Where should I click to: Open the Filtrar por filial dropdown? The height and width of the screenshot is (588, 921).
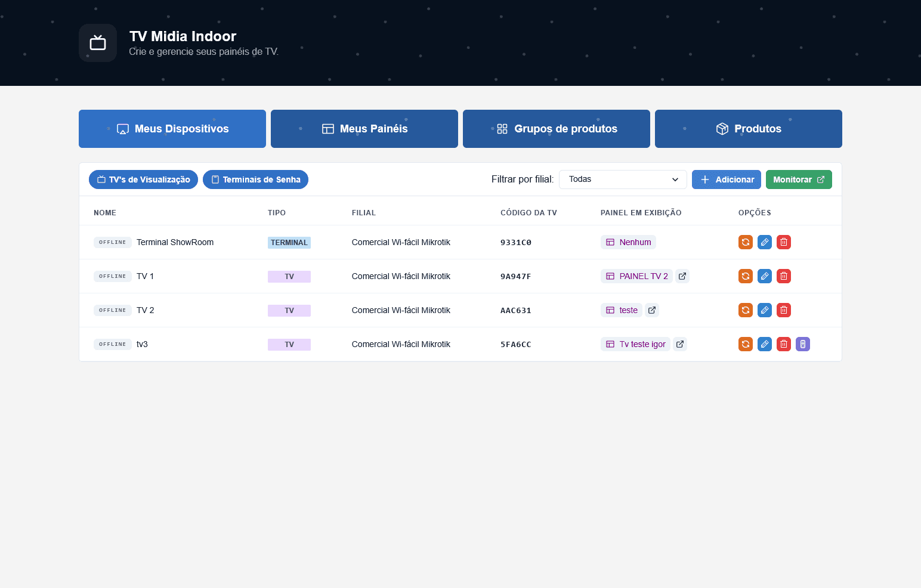tap(623, 180)
